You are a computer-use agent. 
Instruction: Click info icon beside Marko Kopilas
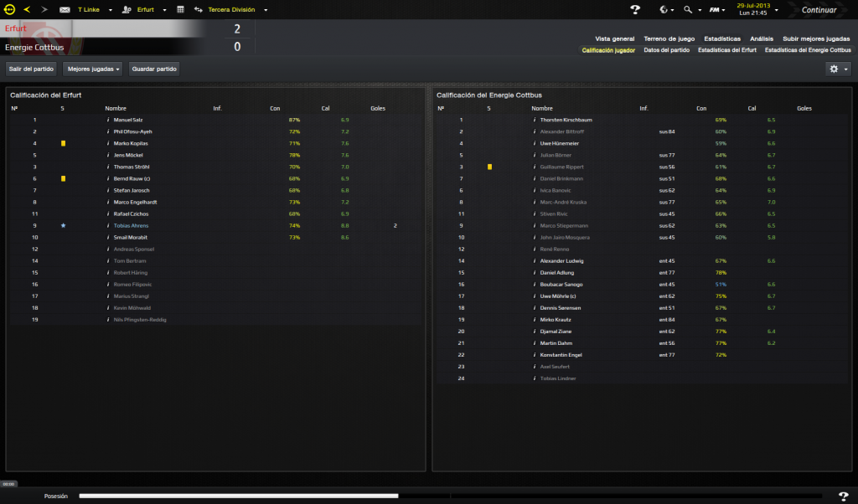click(108, 143)
